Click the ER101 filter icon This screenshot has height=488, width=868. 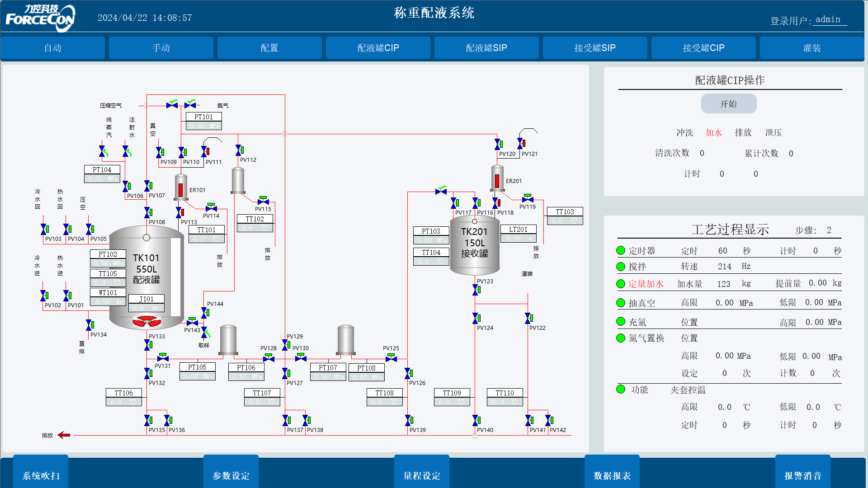(x=181, y=187)
